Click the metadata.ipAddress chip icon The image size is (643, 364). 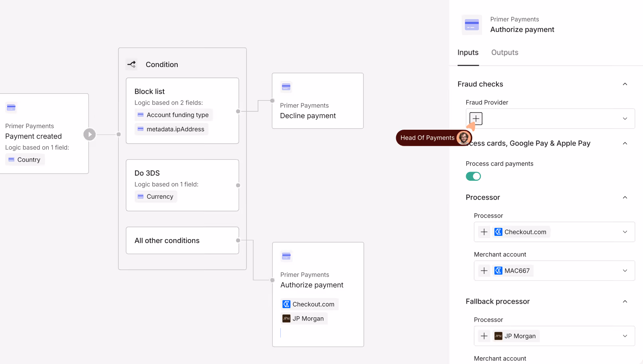click(141, 129)
